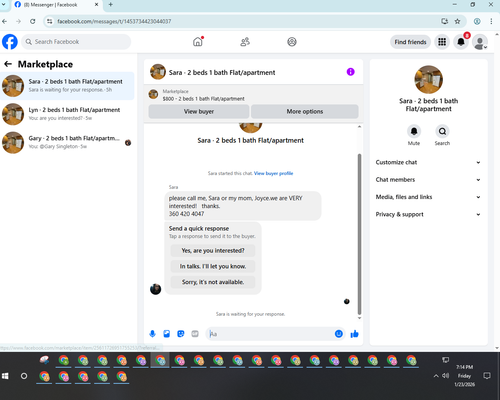Open the $800 Marketplace listing banner
The width and height of the screenshot is (500, 400).
click(253, 95)
